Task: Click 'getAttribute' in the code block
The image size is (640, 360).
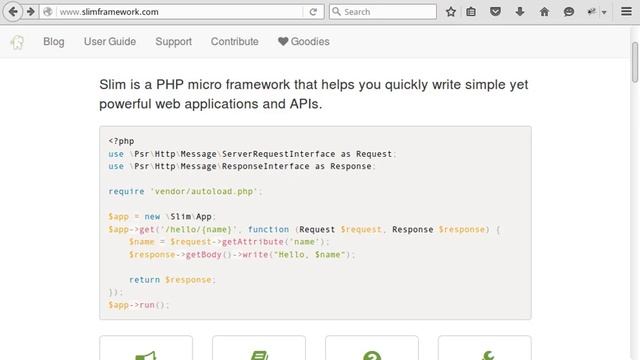Action: coord(253,242)
